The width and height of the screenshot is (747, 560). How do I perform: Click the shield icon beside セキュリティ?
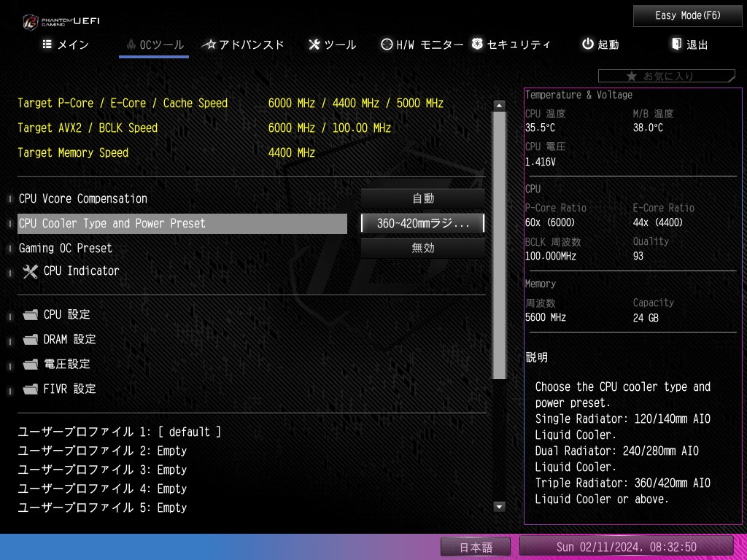[477, 44]
